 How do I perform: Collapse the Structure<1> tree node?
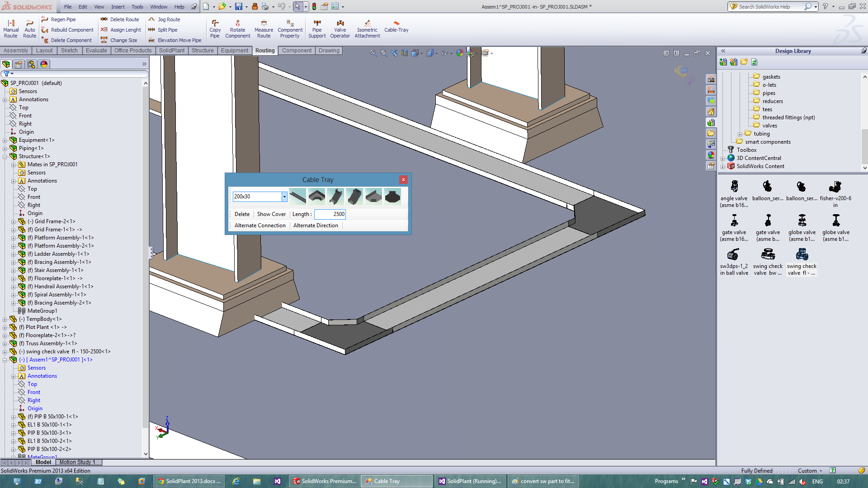[x=5, y=157]
